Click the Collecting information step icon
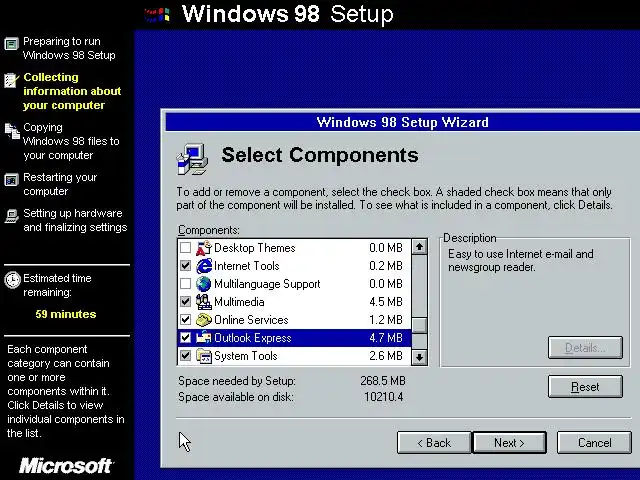 click(x=11, y=80)
